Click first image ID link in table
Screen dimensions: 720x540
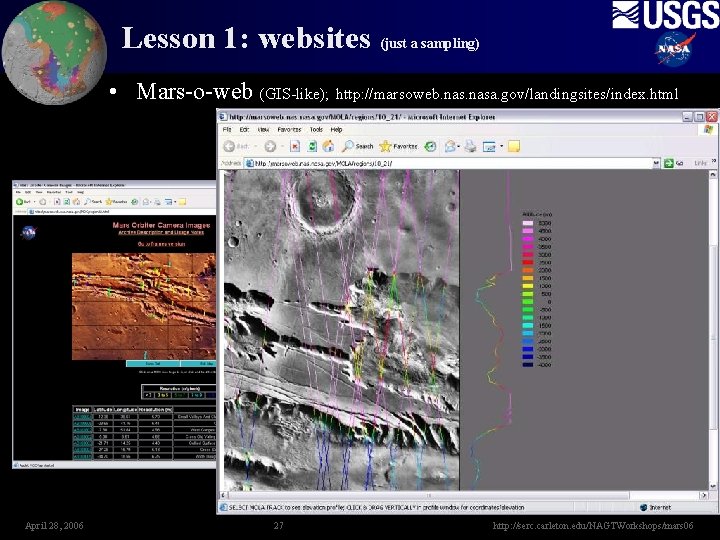83,416
